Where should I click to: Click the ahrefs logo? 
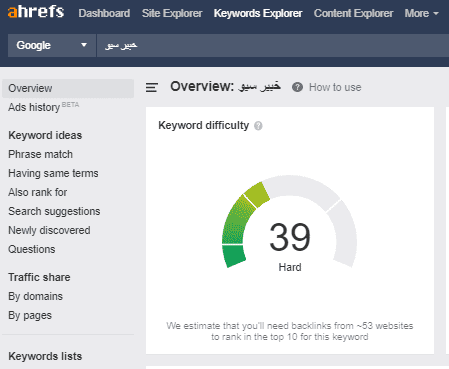click(x=36, y=12)
